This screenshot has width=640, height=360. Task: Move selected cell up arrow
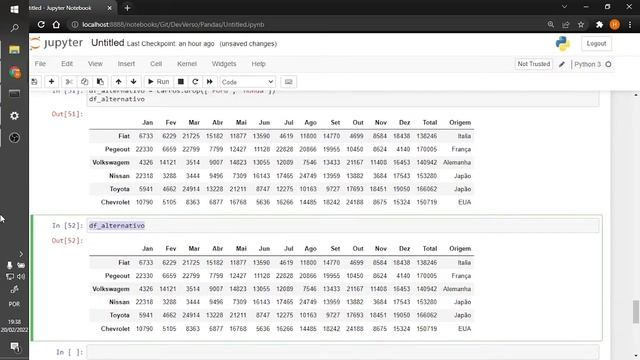tap(118, 82)
